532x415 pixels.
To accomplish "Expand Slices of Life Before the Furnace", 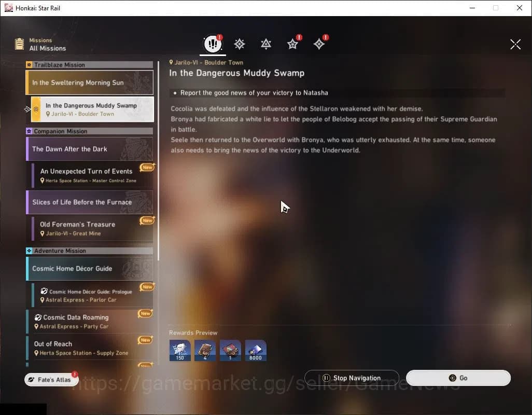I will click(x=90, y=202).
